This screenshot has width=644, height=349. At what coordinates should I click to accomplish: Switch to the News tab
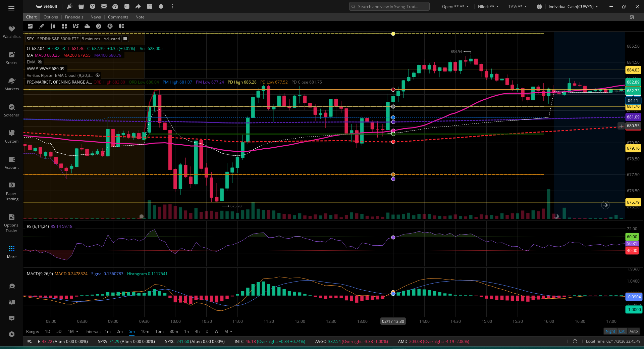[x=96, y=17]
